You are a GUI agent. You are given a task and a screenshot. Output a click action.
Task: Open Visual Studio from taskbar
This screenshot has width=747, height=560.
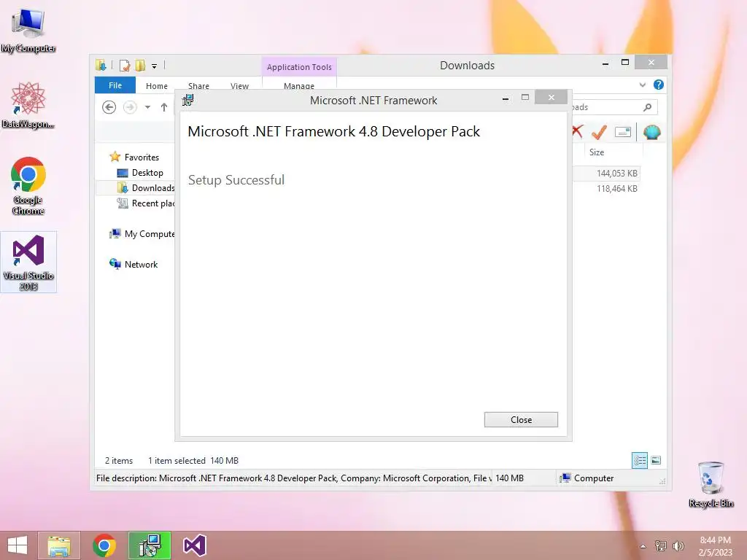tap(194, 545)
